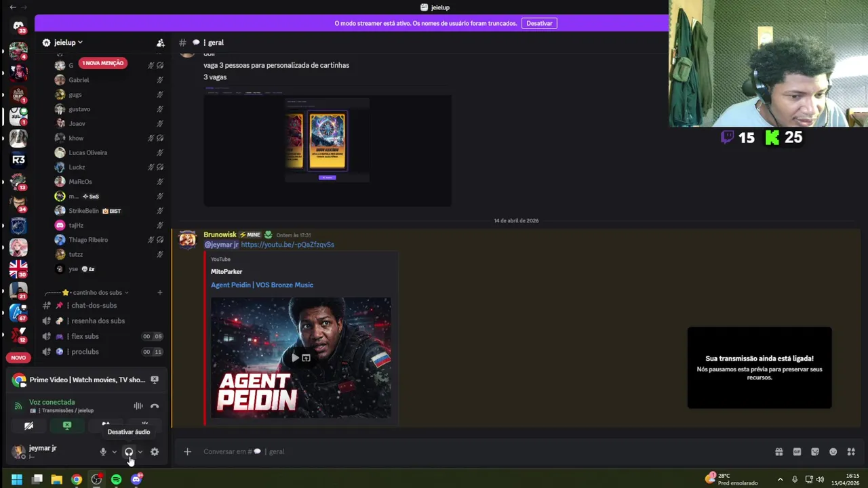Toggle screen sharing green monitor button
Viewport: 868px width, 488px height.
67,426
